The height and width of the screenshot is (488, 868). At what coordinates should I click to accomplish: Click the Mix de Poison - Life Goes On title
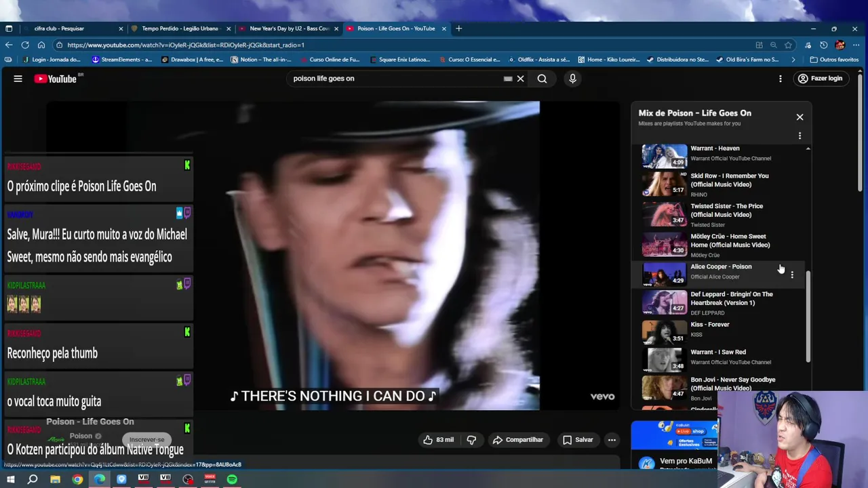694,113
